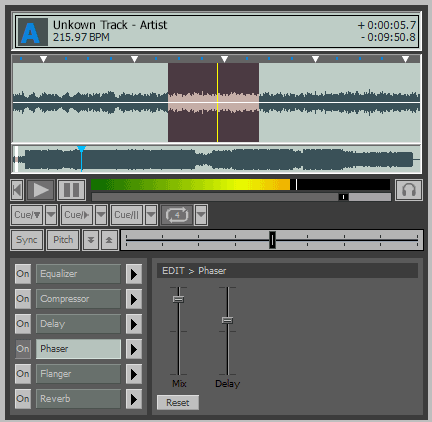Click the highlighted loop region in waveform
This screenshot has width=432, height=422.
[x=213, y=102]
